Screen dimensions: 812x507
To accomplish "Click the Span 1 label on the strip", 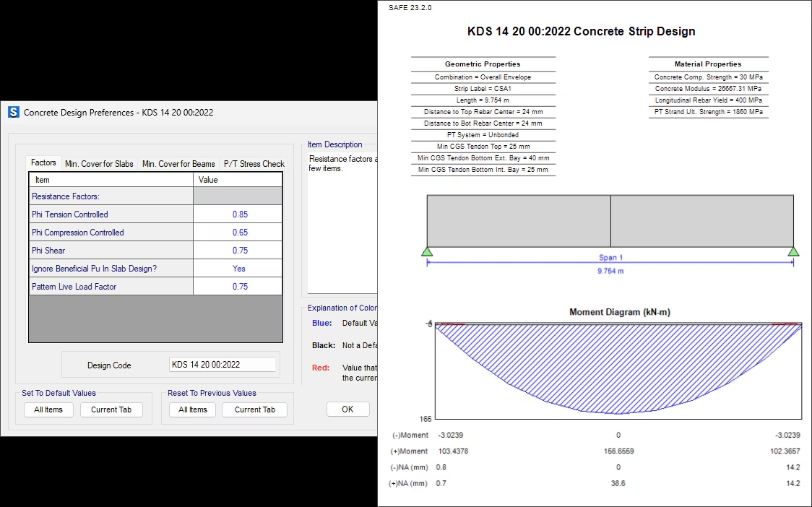I will (610, 257).
